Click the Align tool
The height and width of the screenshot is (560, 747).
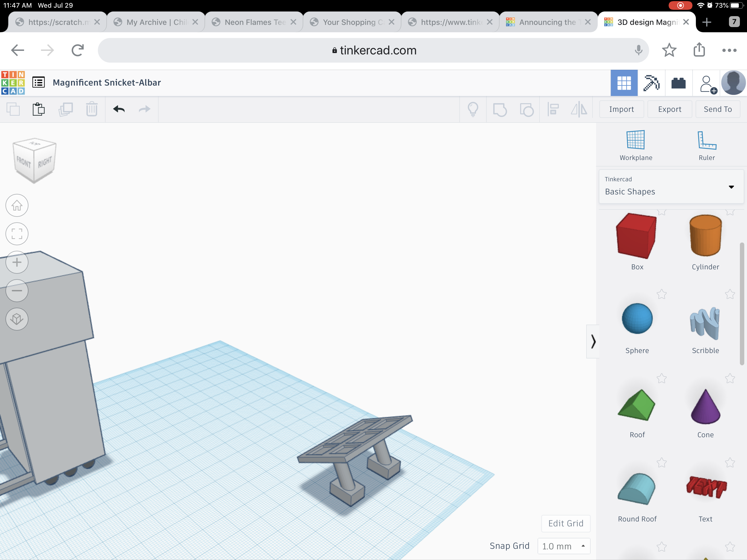pyautogui.click(x=553, y=109)
